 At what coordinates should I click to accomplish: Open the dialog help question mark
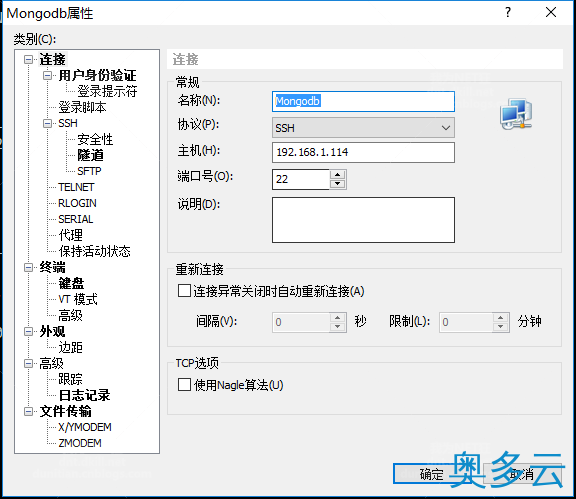508,12
